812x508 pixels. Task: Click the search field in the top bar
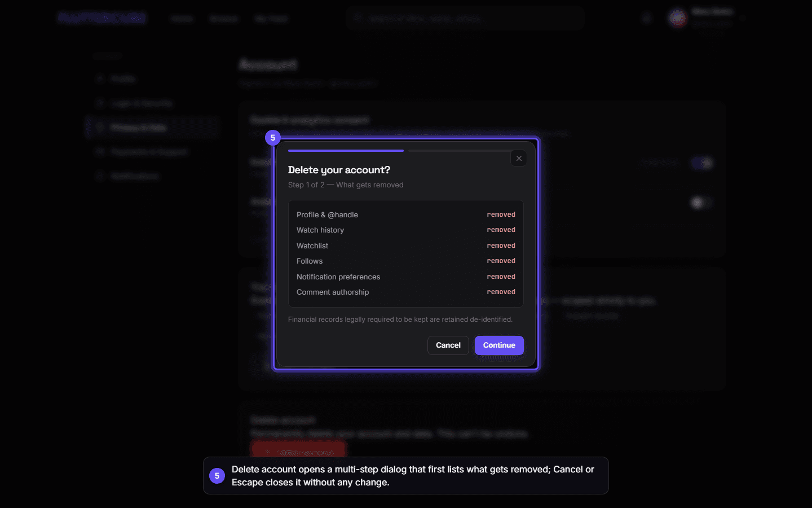pyautogui.click(x=465, y=19)
